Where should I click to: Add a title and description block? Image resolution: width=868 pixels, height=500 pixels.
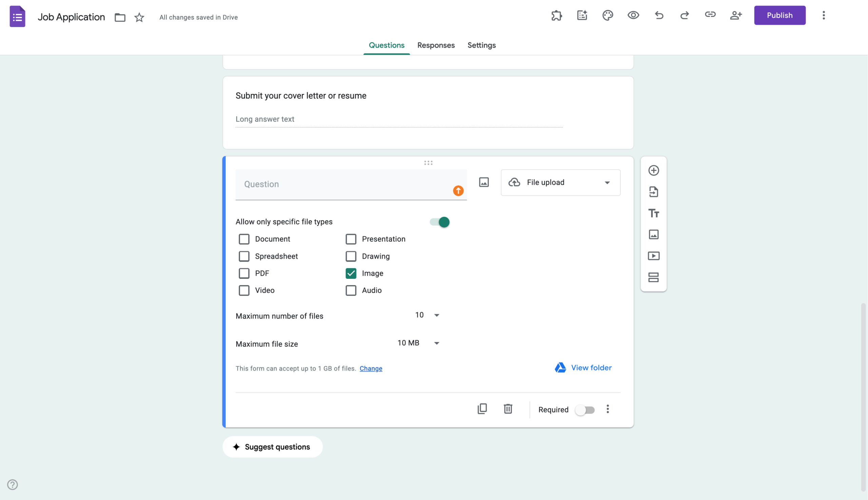coord(653,213)
